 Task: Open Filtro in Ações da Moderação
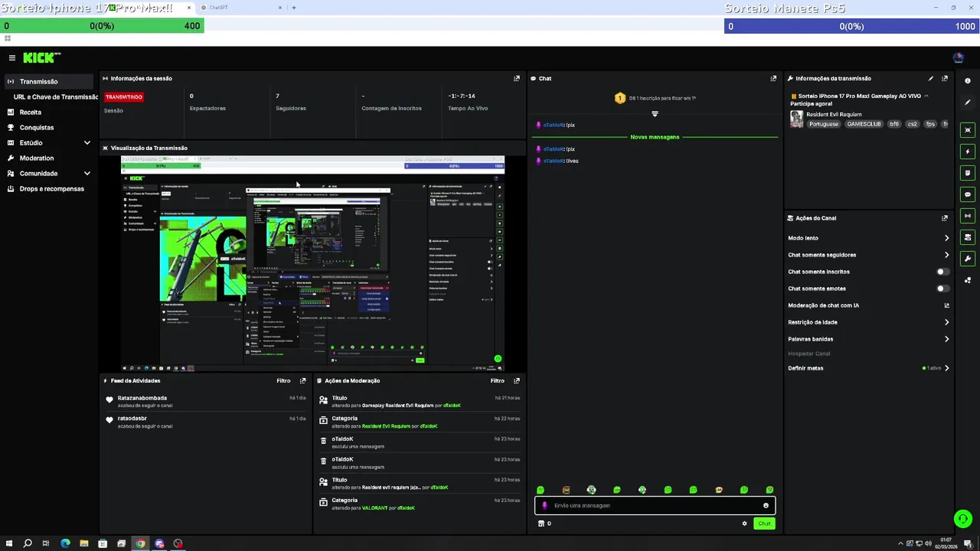tap(497, 380)
